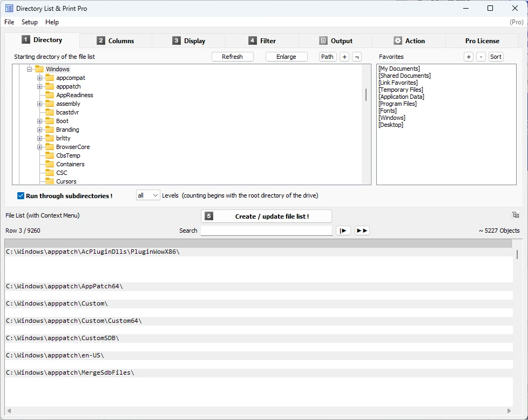Click the button right of Path plus
528x420 pixels.
pos(357,57)
